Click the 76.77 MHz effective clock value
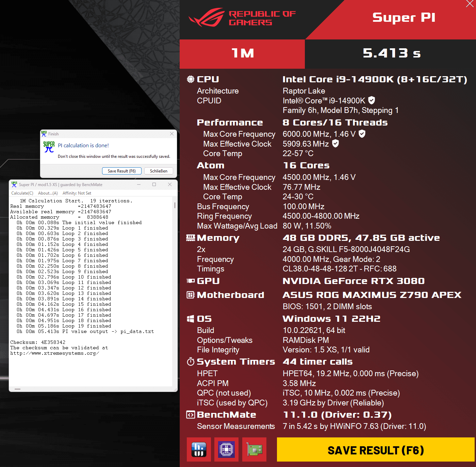Viewport: 476px width, 467px height. [x=301, y=187]
